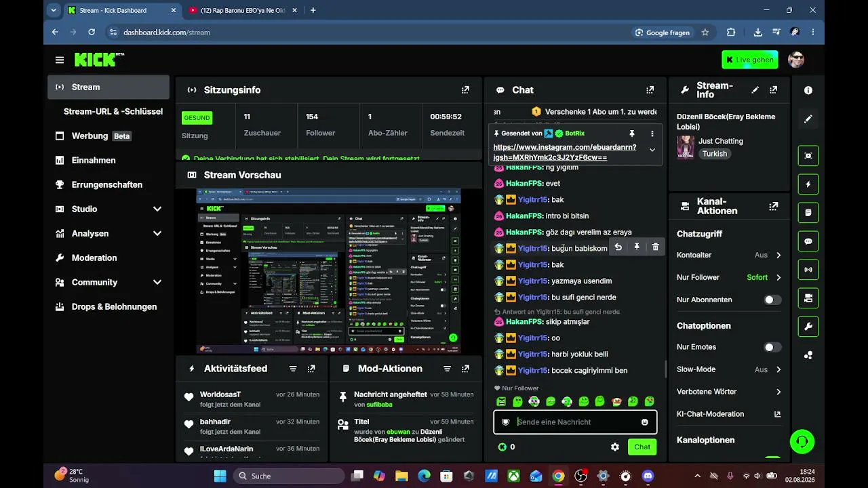Switch to the Rap Baronu YouTube tab
Viewport: 868px width, 488px height.
point(241,10)
